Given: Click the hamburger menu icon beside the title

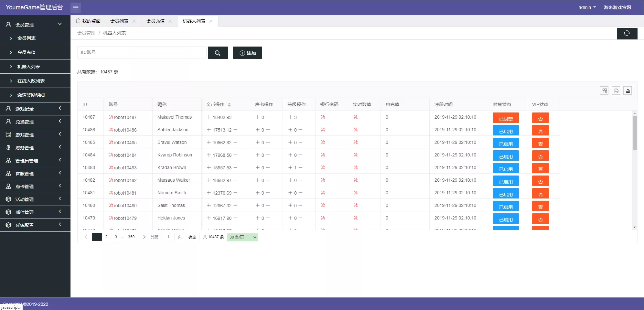Looking at the screenshot, I should (x=76, y=7).
